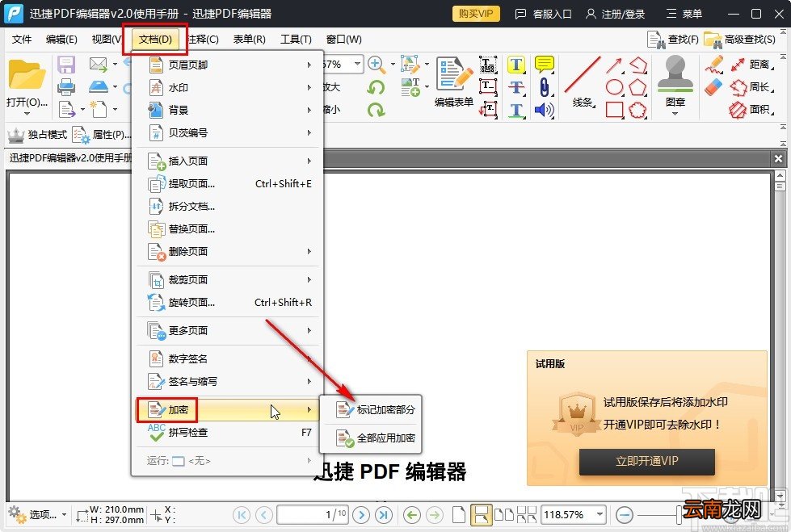791x532 pixels.
Task: Select 拼写检查 menu entry
Action: click(227, 432)
